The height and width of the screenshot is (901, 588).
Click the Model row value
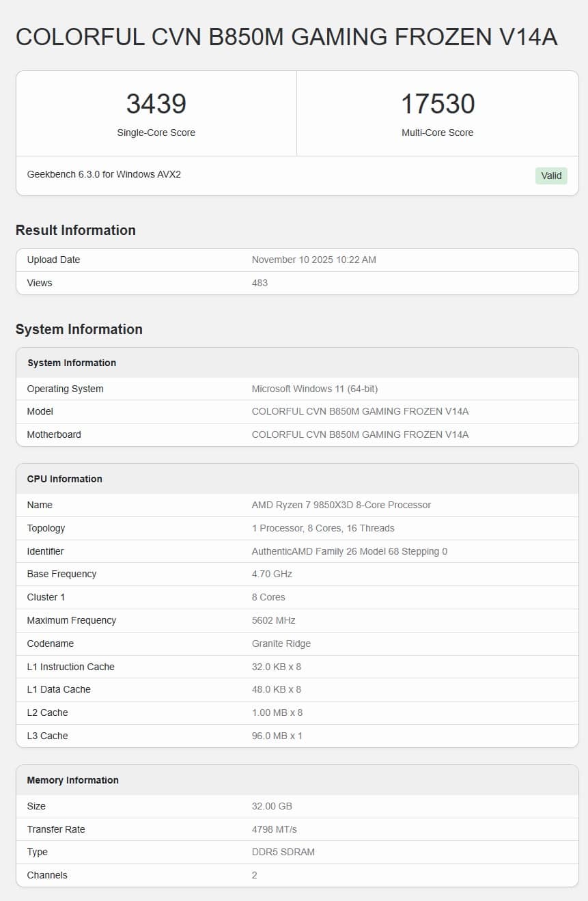click(x=360, y=411)
